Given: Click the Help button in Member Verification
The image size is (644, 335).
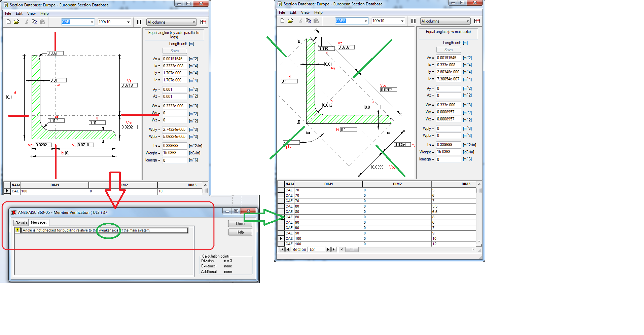Looking at the screenshot, I should 240,232.
